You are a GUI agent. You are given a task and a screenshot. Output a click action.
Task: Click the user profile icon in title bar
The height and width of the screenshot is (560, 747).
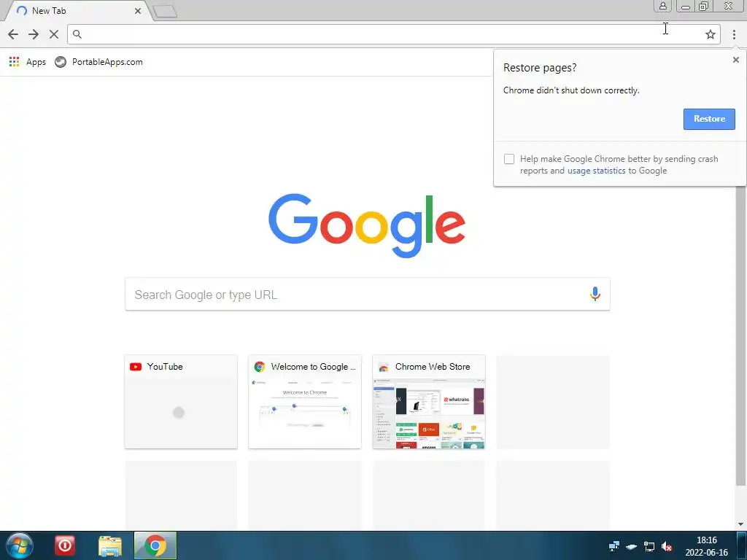click(662, 6)
